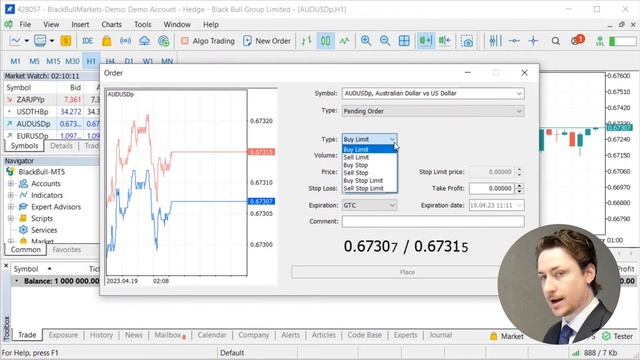
Task: Open the View menu
Action: pyautogui.click(x=51, y=24)
